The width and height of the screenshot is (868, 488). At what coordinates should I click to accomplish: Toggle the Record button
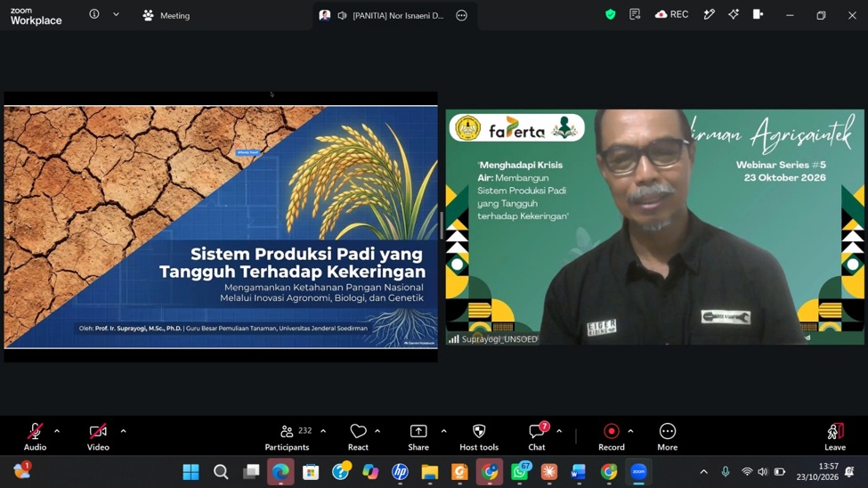click(611, 436)
